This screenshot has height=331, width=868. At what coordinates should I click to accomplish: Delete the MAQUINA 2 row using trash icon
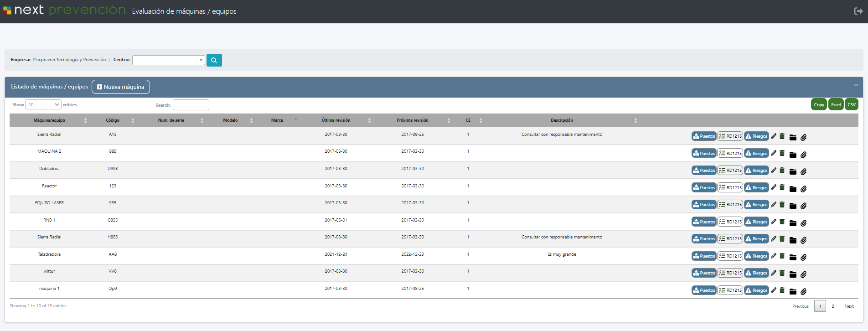coord(782,153)
